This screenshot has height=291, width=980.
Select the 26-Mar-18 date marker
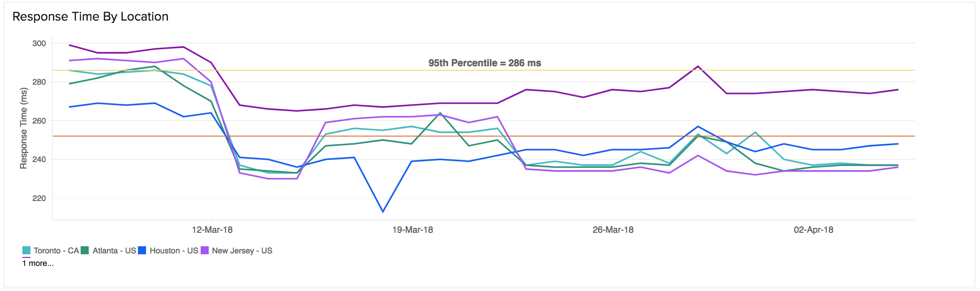(x=613, y=230)
